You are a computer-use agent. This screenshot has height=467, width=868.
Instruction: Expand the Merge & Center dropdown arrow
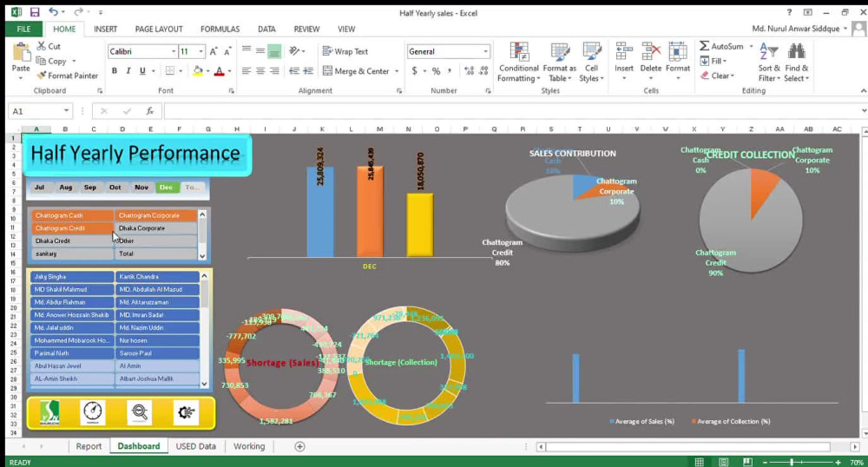pyautogui.click(x=397, y=71)
